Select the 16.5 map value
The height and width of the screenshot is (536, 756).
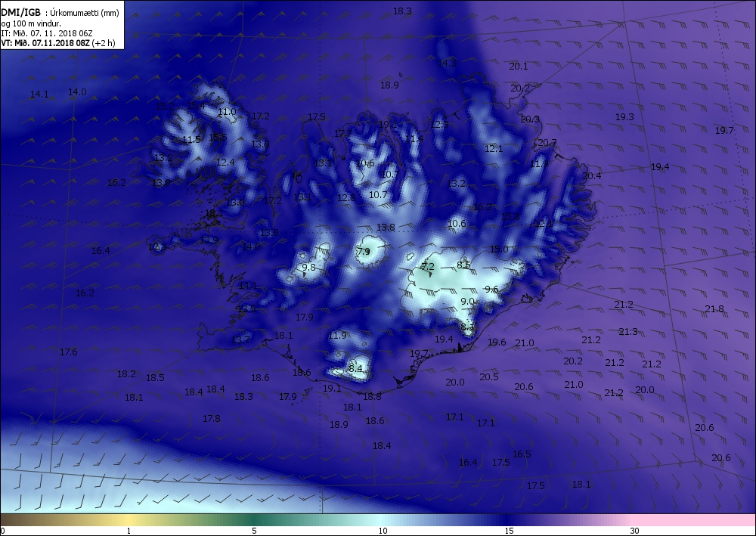tap(522, 454)
